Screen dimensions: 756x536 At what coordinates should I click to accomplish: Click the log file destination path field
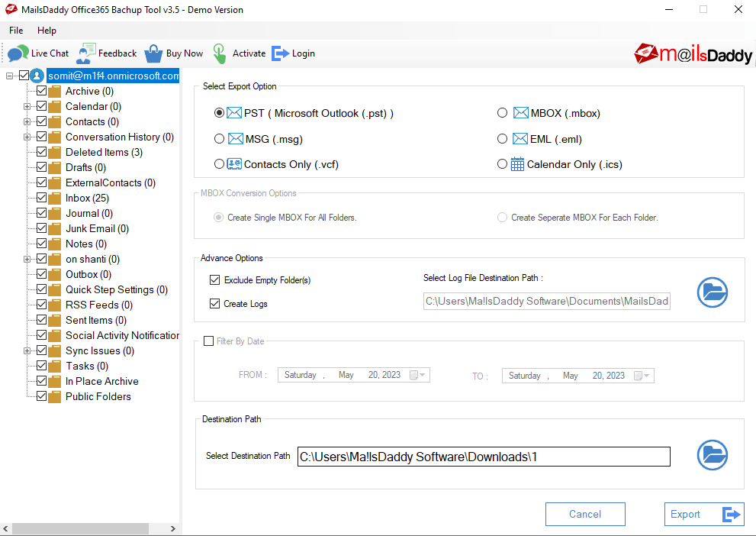(x=547, y=301)
